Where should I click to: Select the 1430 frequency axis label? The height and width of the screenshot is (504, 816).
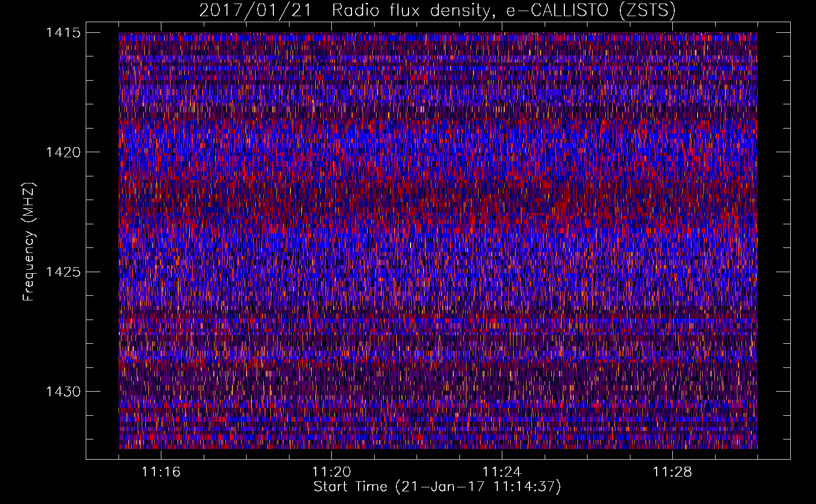click(63, 392)
